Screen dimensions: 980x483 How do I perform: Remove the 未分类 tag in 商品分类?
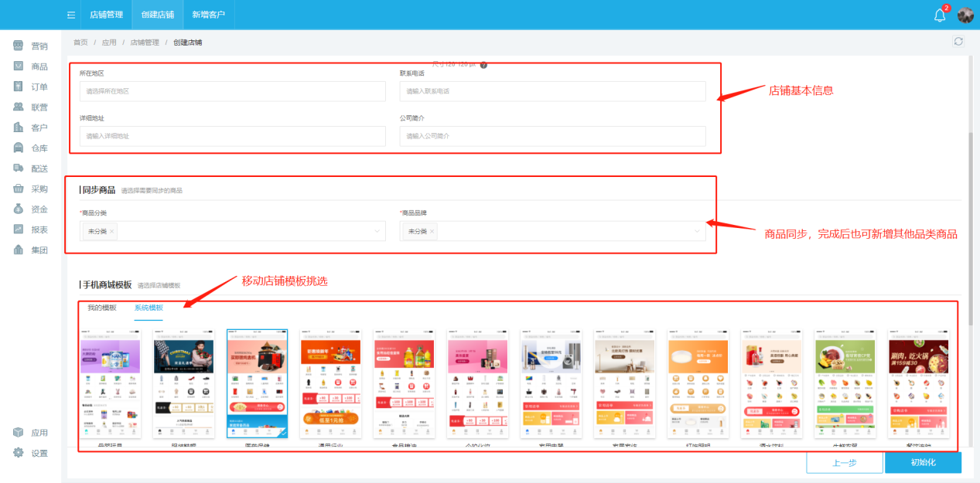click(111, 231)
